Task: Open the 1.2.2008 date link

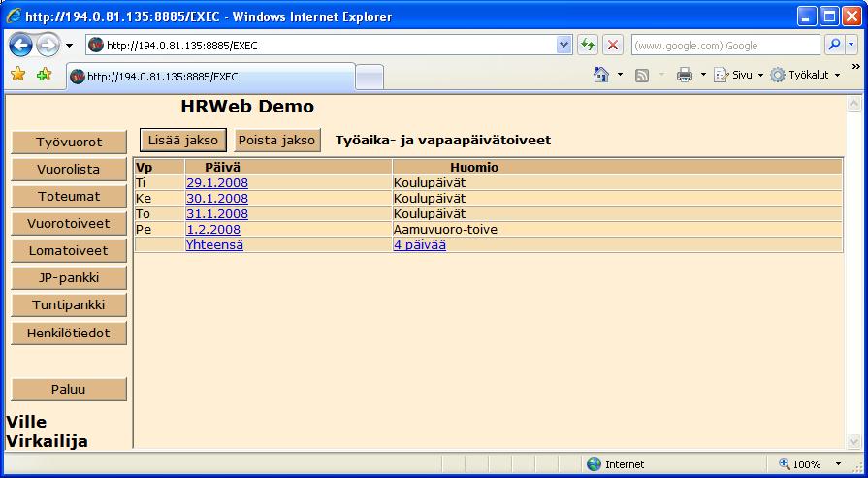Action: pos(213,229)
